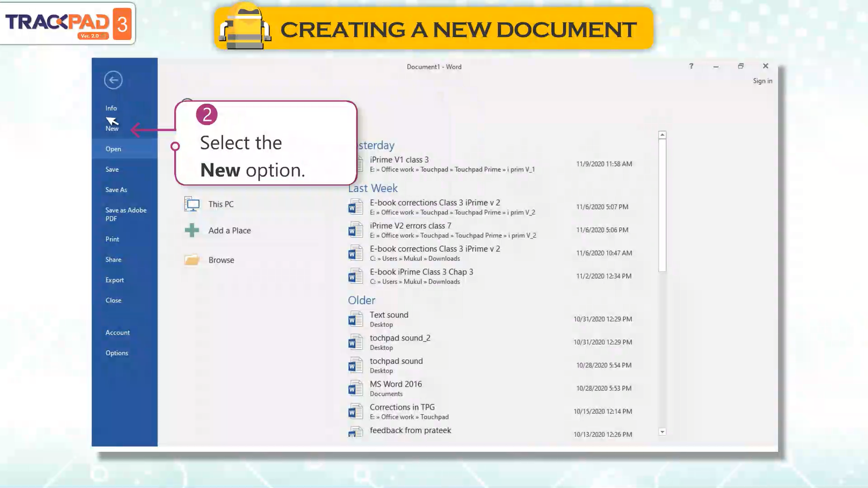Viewport: 868px width, 488px height.
Task: Click Word icon of E-book iPrime Class 3 Chap 3
Action: click(355, 277)
